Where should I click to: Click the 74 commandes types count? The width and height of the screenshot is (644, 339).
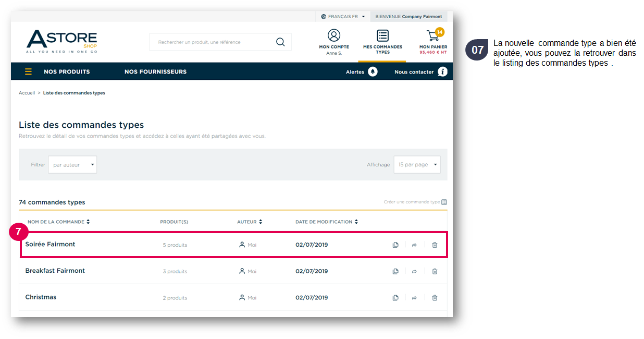tap(52, 202)
